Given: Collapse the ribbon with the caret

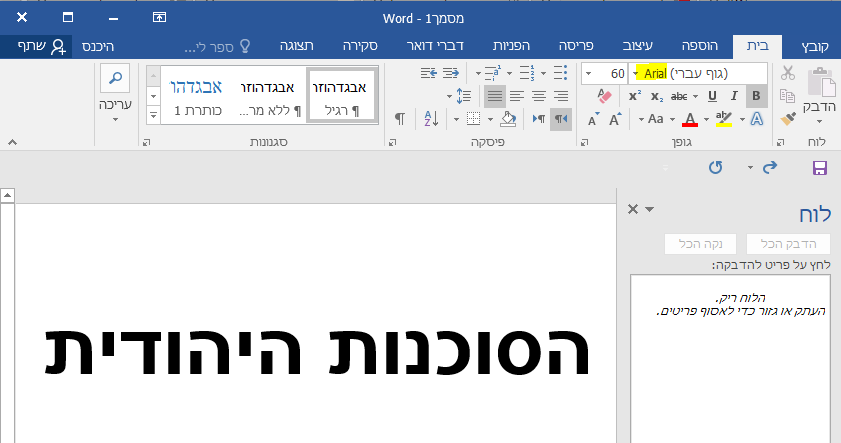Looking at the screenshot, I should (12, 142).
